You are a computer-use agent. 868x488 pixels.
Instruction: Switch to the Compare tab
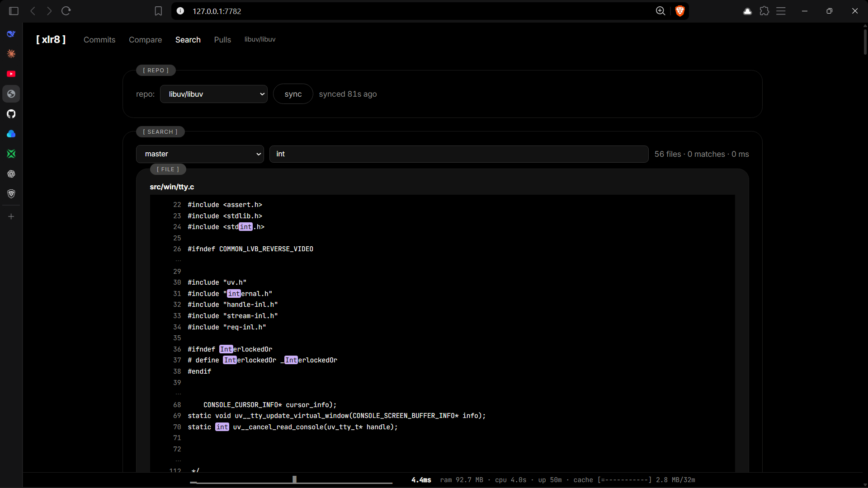coord(145,40)
